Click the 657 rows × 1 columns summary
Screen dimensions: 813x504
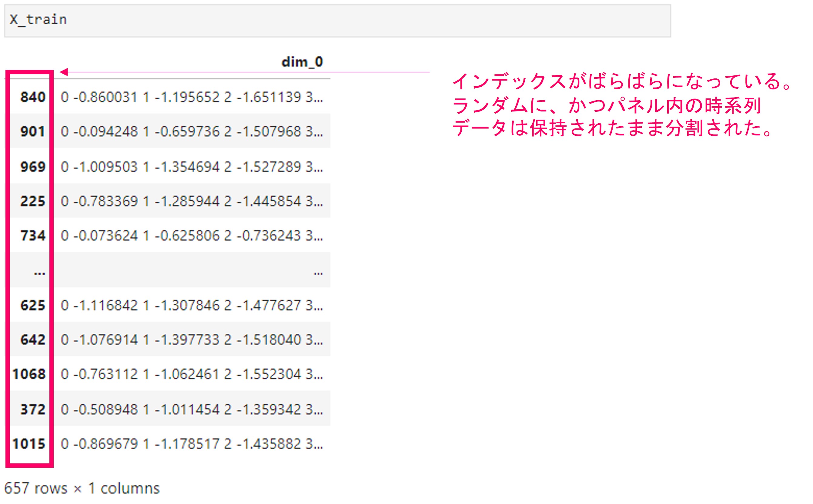[82, 488]
